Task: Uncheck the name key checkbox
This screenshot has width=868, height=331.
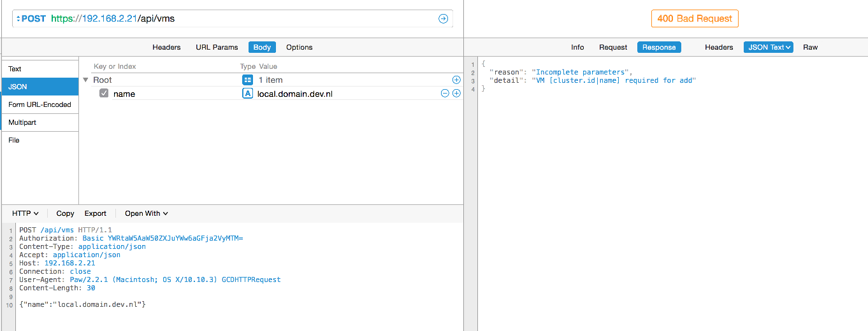Action: pyautogui.click(x=104, y=94)
